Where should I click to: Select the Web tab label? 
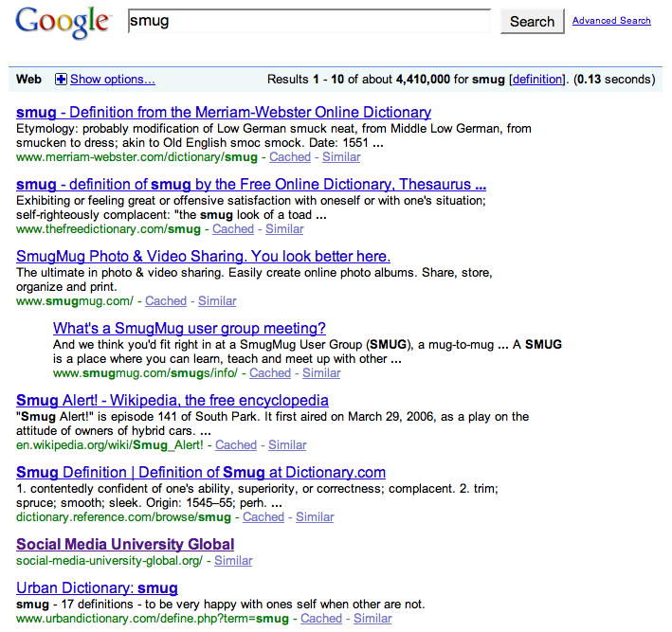pos(29,80)
